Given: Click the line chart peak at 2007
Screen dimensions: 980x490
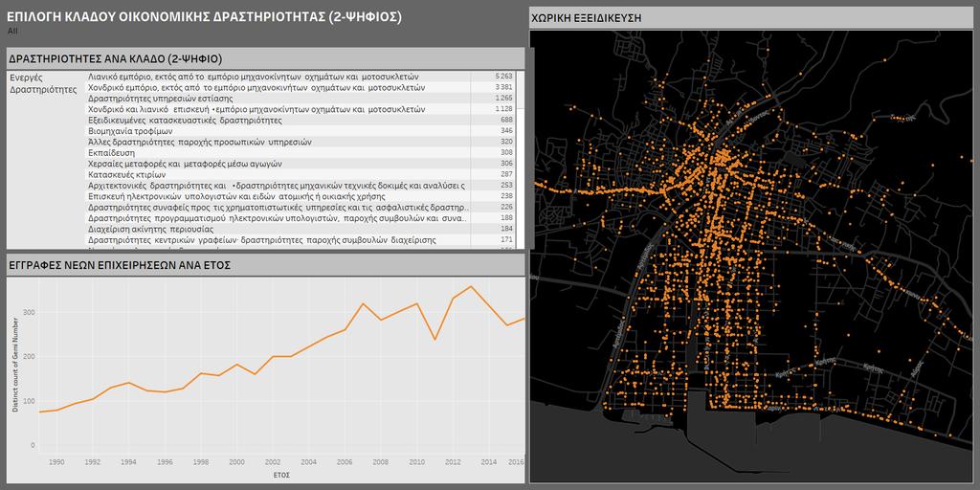Looking at the screenshot, I should point(363,303).
